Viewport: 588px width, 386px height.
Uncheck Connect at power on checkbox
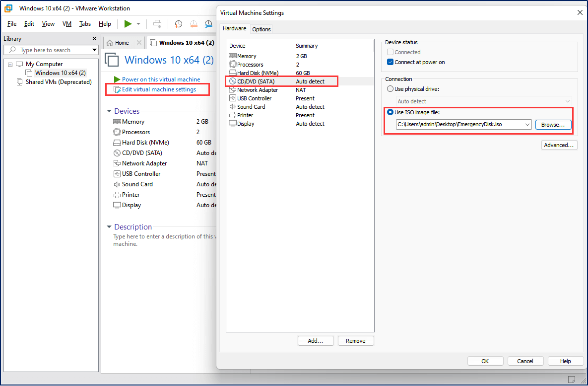coord(390,62)
